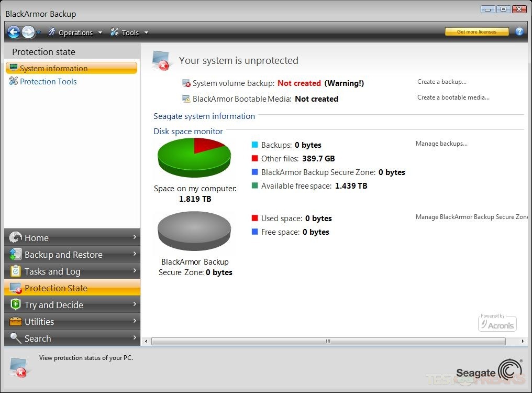Open the Operations dropdown menu
This screenshot has width=532, height=393.
pyautogui.click(x=75, y=32)
